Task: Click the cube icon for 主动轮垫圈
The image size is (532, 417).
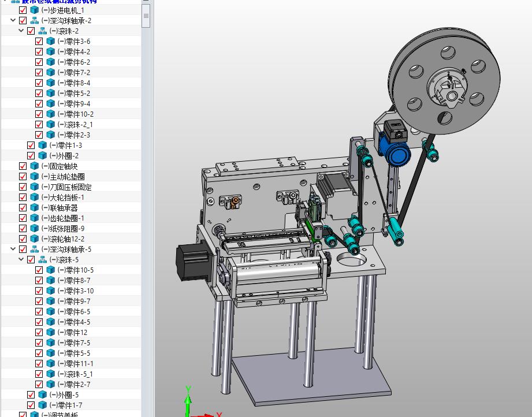Action: click(x=34, y=176)
